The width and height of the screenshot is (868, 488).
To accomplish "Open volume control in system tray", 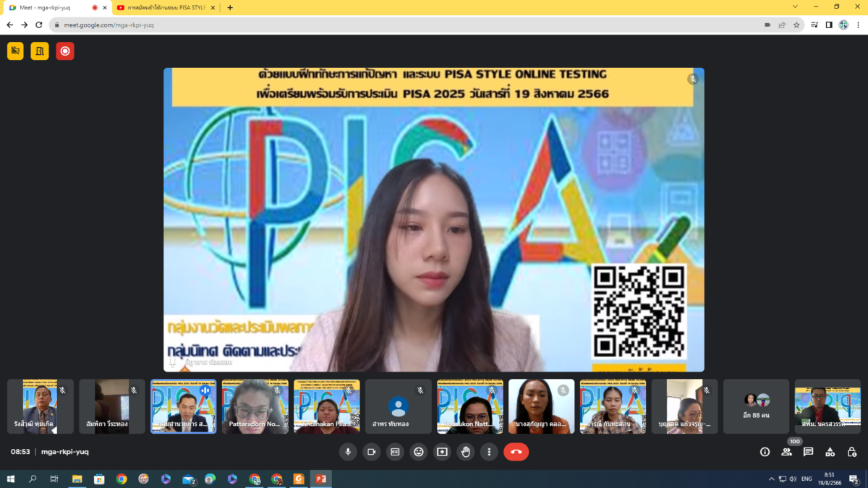I will pos(793,479).
